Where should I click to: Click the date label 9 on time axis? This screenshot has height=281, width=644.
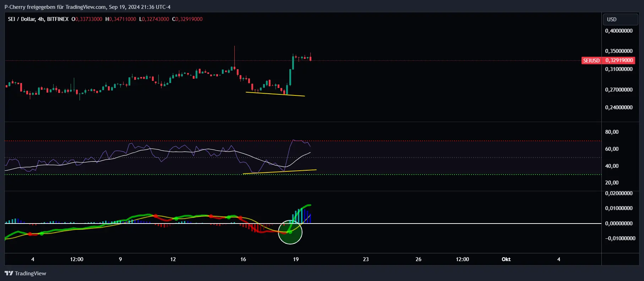pos(120,259)
